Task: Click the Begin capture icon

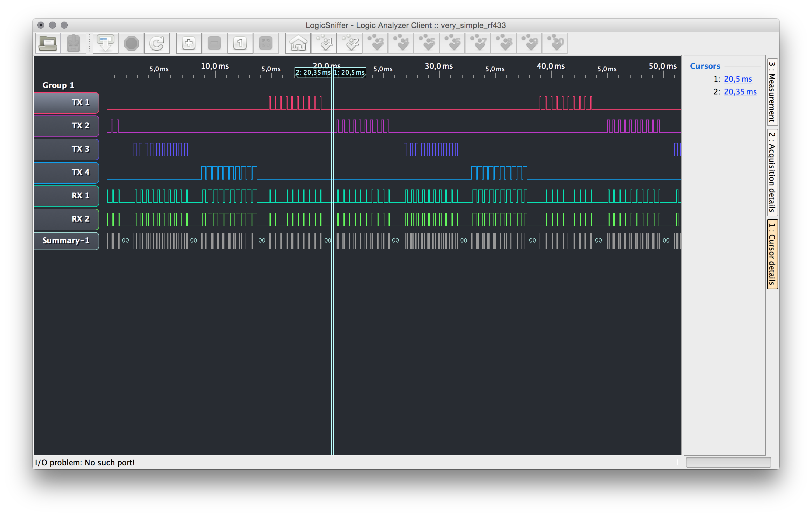Action: point(106,43)
